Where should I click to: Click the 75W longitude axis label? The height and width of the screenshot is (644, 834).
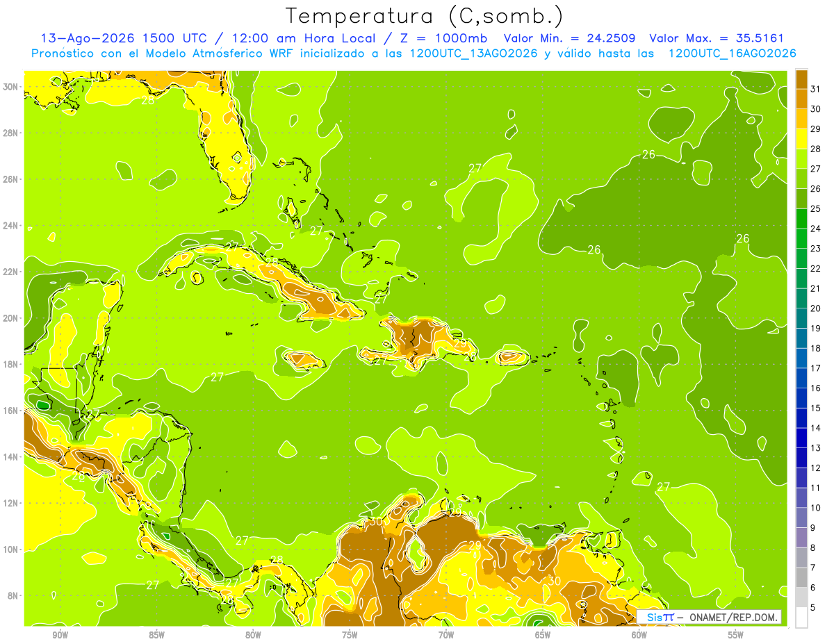[350, 636]
